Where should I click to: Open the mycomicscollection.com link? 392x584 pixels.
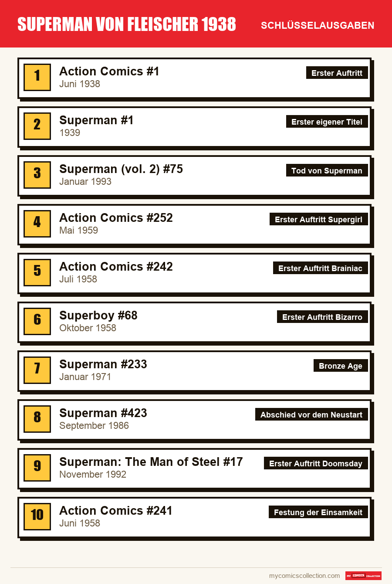click(304, 576)
